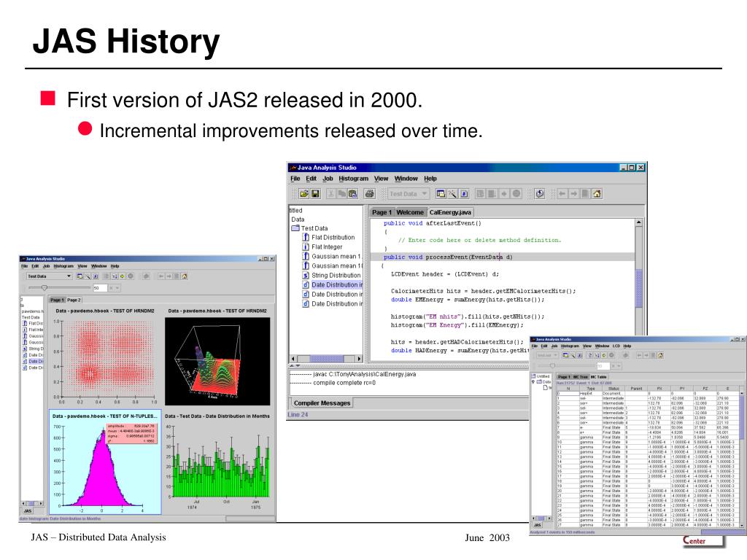Open Histogram menu in center window
Screen dimensions: 747x560
click(354, 179)
